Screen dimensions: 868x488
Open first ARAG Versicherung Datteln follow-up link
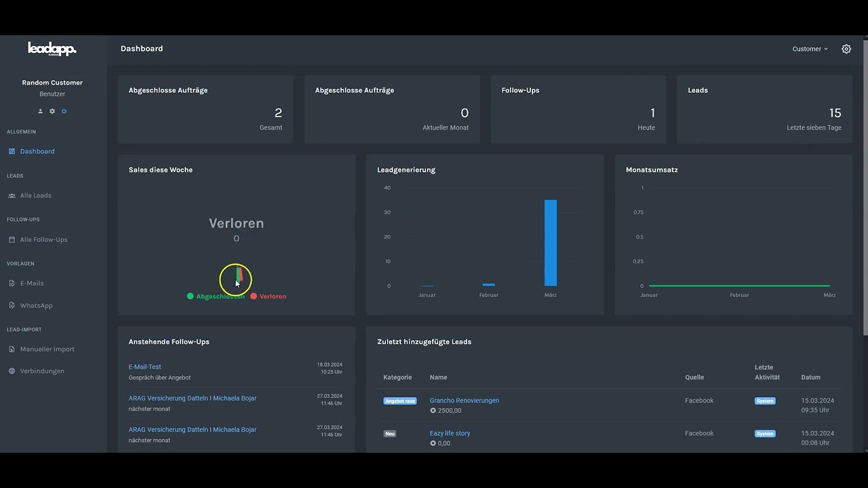tap(193, 398)
